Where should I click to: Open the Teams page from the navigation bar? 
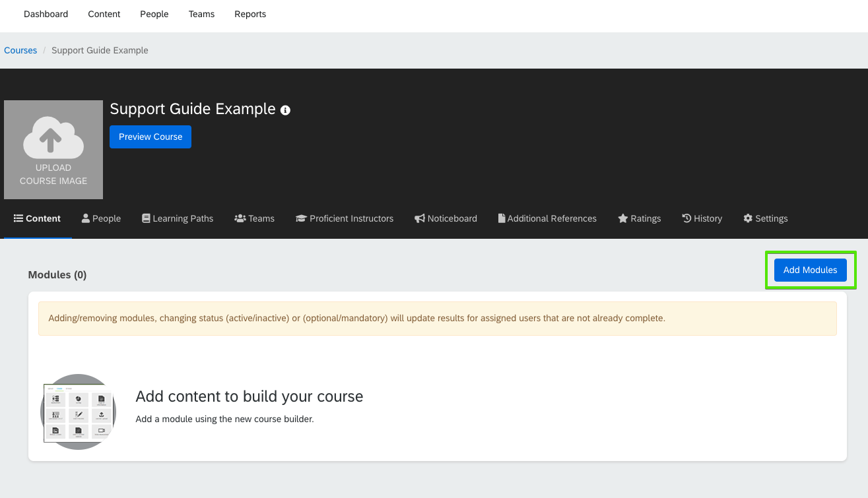(x=201, y=14)
